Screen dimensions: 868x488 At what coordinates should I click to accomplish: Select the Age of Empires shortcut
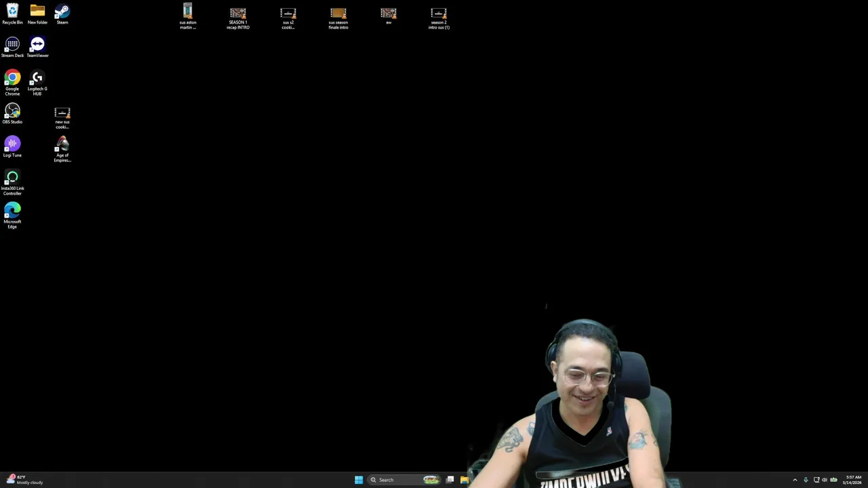(x=62, y=150)
